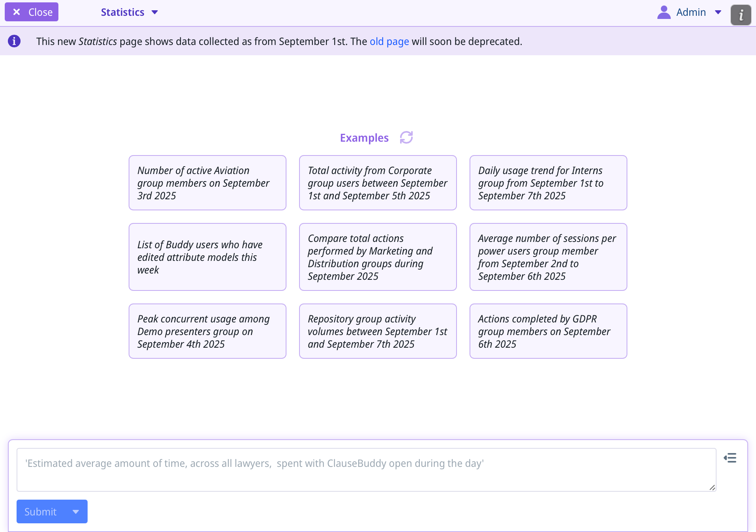Select the Aviation group members example
The height and width of the screenshot is (532, 756).
point(208,183)
